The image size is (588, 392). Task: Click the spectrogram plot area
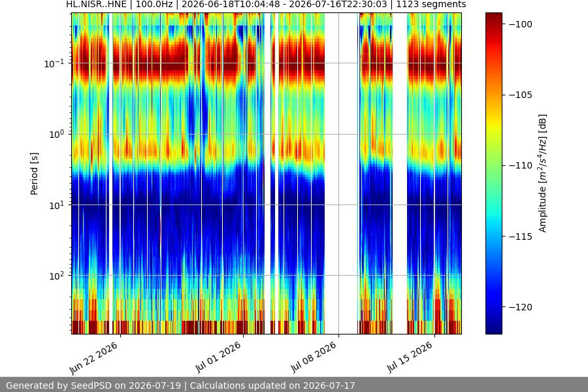[x=267, y=173]
